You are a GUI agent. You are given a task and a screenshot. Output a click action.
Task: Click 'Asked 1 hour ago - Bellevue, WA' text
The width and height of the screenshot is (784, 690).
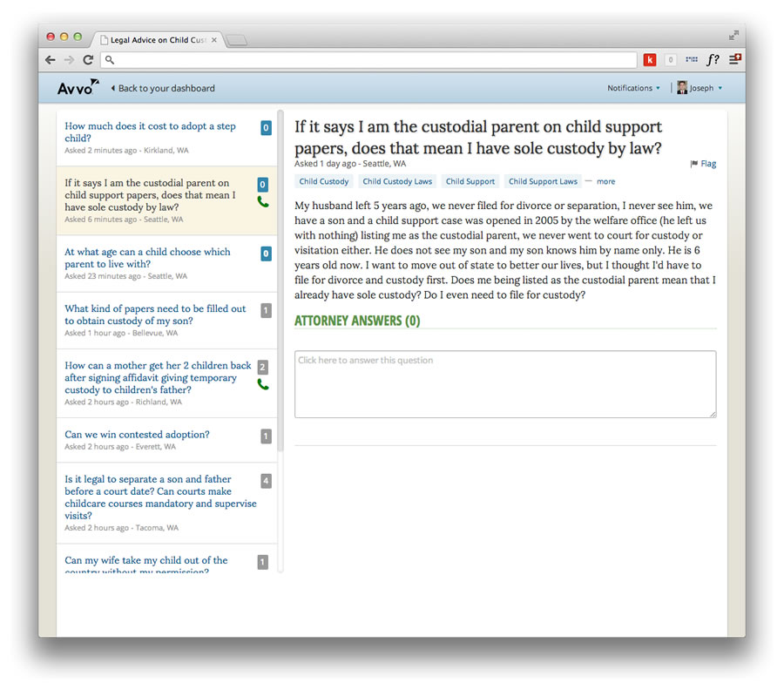coord(121,333)
